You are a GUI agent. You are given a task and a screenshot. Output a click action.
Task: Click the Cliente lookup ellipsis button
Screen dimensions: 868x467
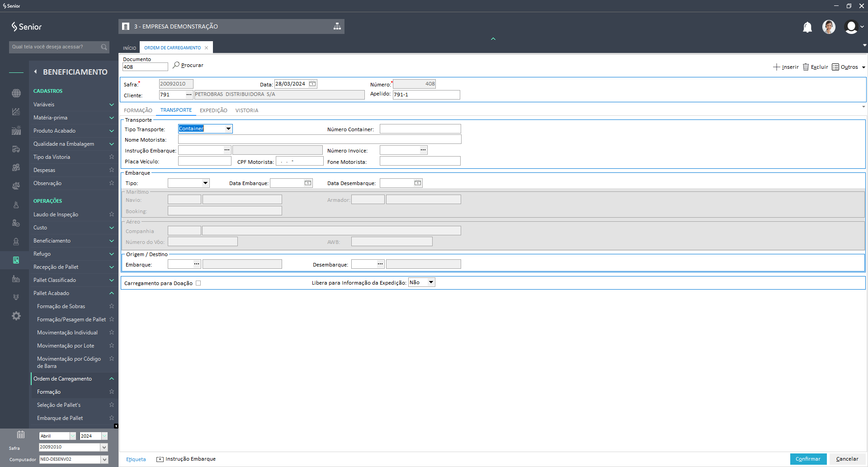point(189,95)
